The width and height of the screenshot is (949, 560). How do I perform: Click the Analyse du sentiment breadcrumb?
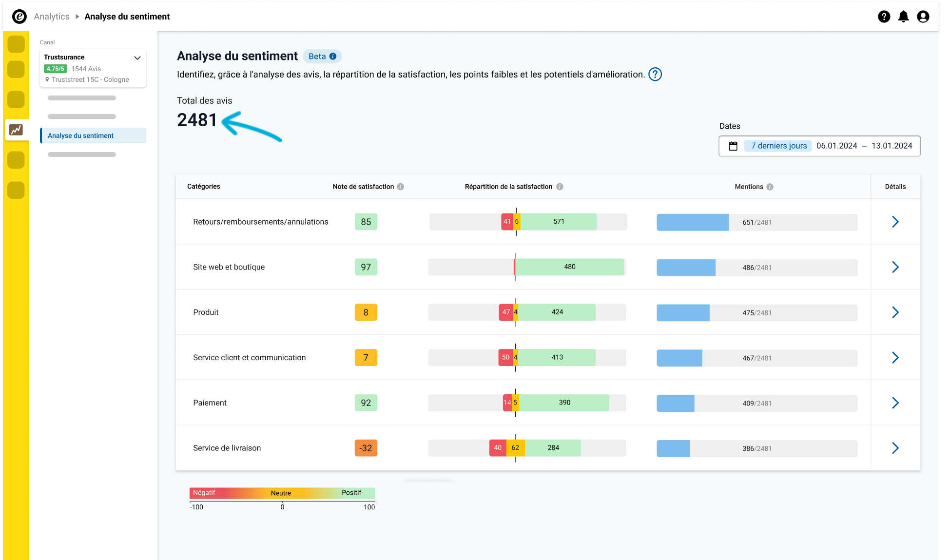click(127, 17)
